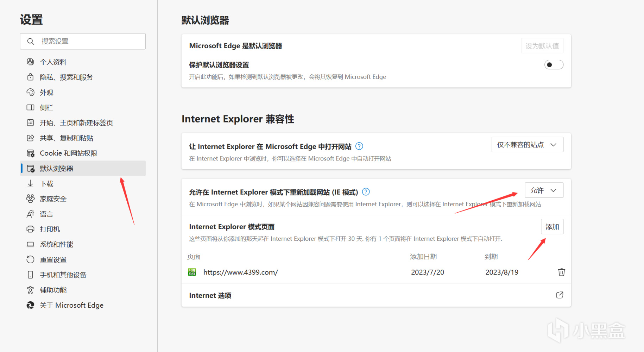Toggle the 保护默认浏览器设置 switch

pos(554,65)
